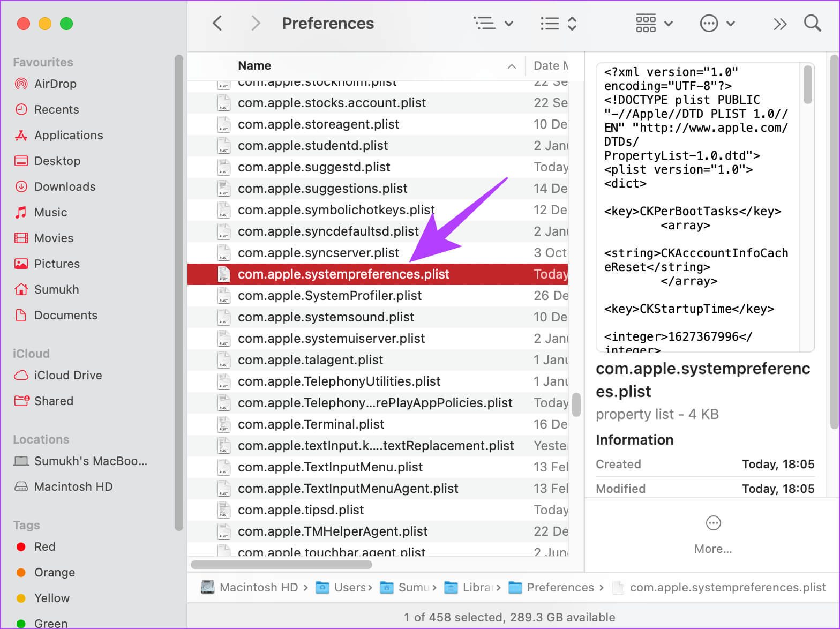
Task: Select com.apple.systemsound.plist
Action: pyautogui.click(x=378, y=317)
